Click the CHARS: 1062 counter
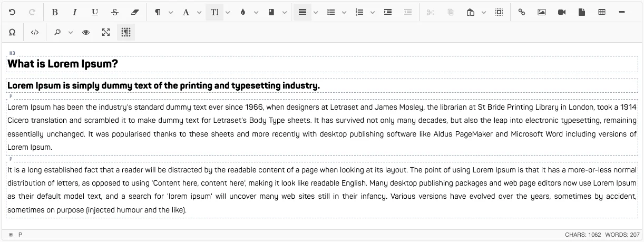 click(583, 235)
